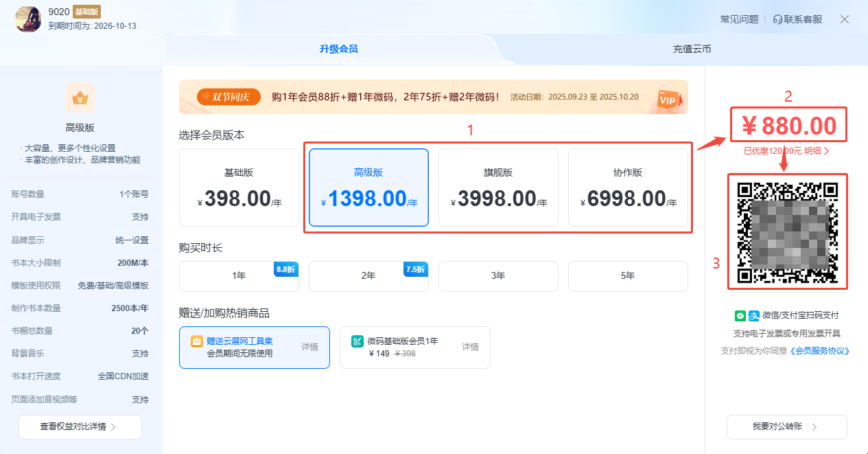Viewport: 868px width, 454px height.
Task: Switch to the 升级会员 tab
Action: click(x=338, y=49)
